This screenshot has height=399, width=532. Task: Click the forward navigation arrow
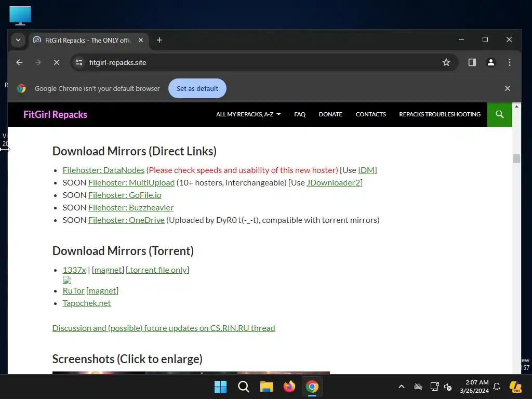click(38, 62)
